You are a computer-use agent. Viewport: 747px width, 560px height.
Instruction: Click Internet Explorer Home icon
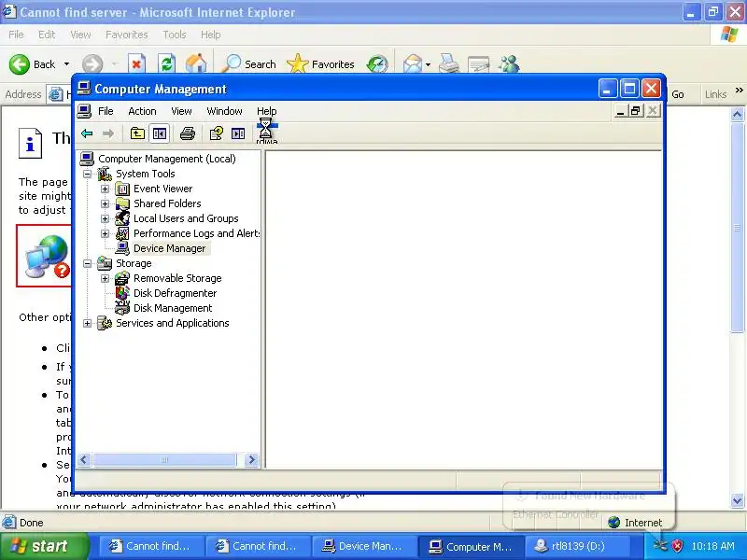pyautogui.click(x=196, y=63)
